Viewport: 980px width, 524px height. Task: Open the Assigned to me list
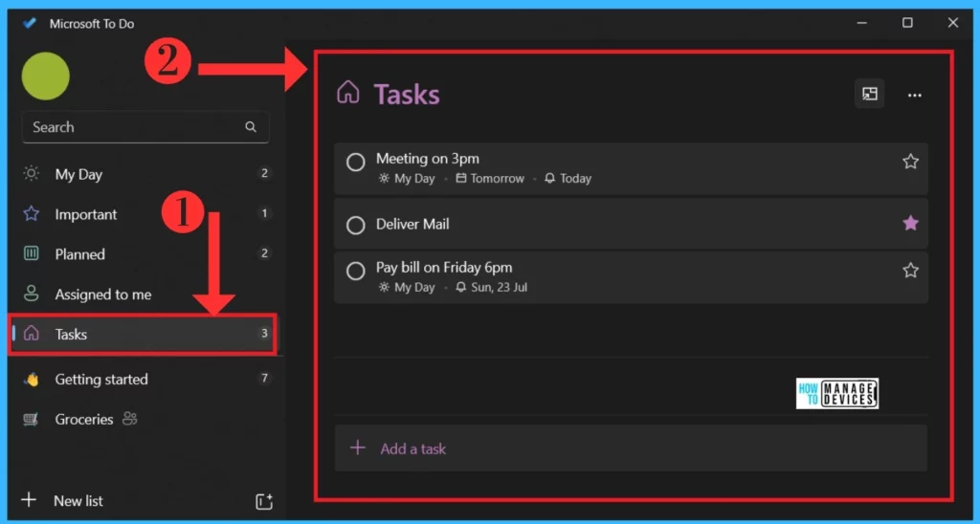pos(145,295)
